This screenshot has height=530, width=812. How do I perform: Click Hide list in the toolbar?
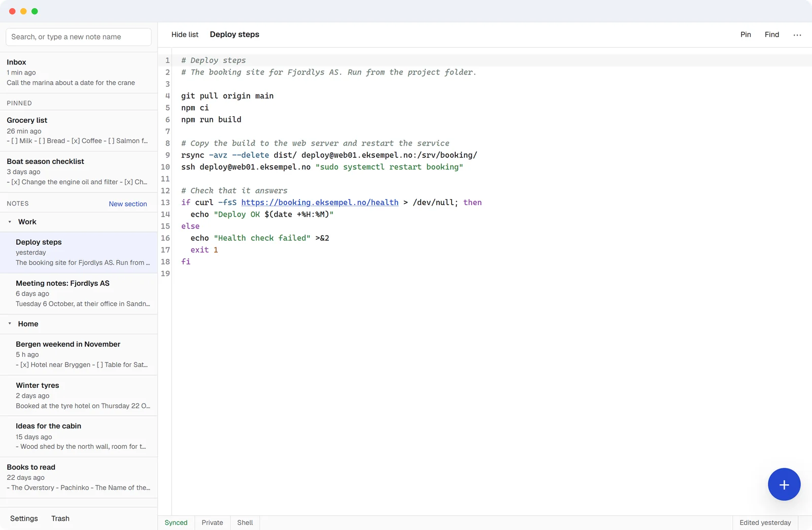[185, 35]
